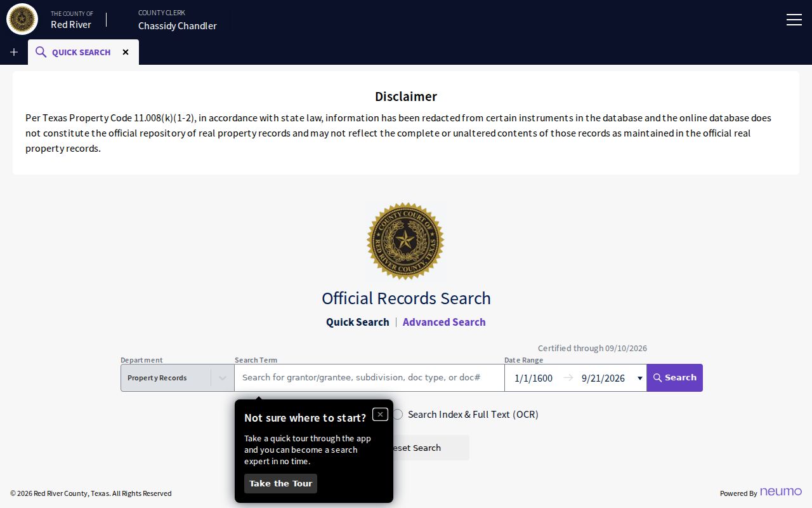The height and width of the screenshot is (508, 812).
Task: Edit the end date 9/21/2026
Action: tap(603, 378)
